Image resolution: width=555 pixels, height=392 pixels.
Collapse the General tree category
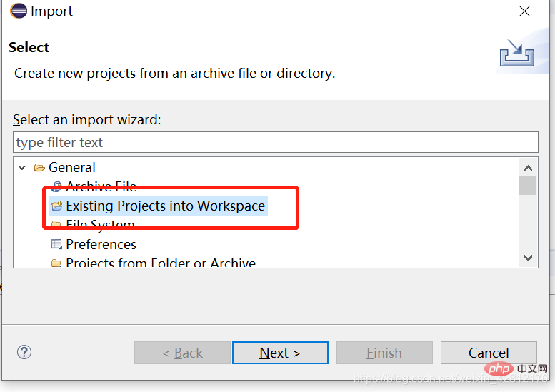(x=22, y=167)
